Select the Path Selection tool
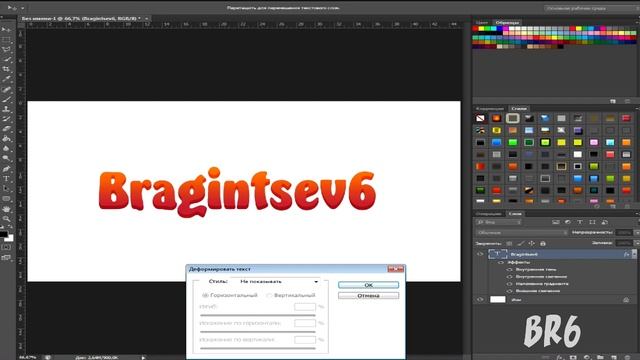The image size is (640, 360). 6,189
